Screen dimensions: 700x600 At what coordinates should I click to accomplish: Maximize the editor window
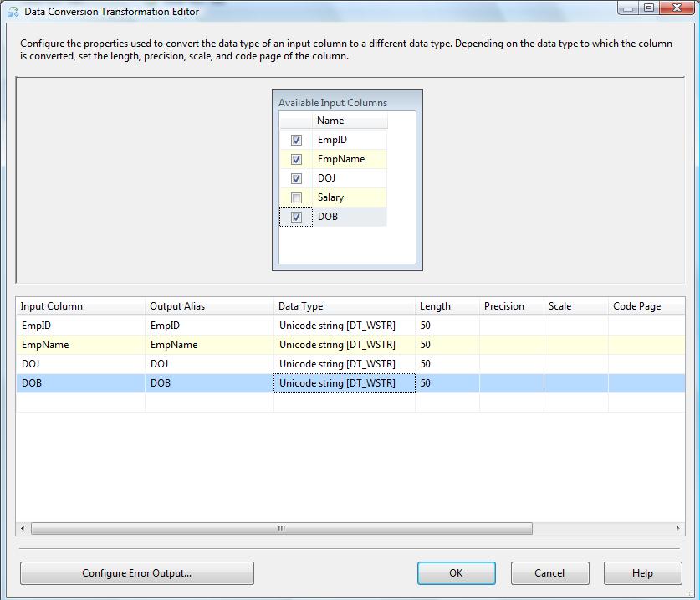[648, 8]
